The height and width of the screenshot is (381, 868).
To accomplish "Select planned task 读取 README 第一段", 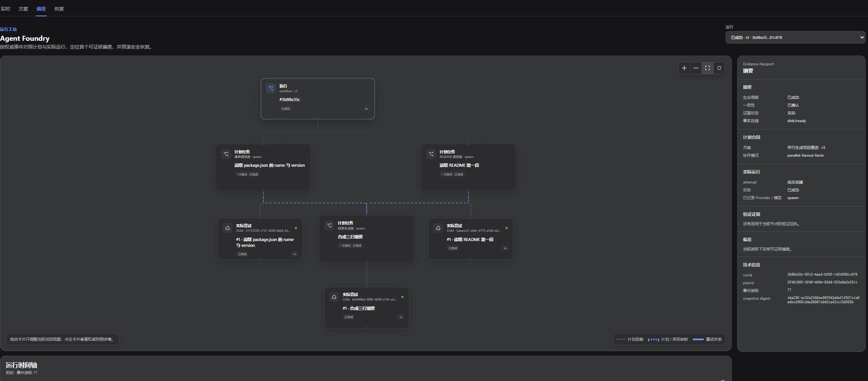I will coord(468,167).
